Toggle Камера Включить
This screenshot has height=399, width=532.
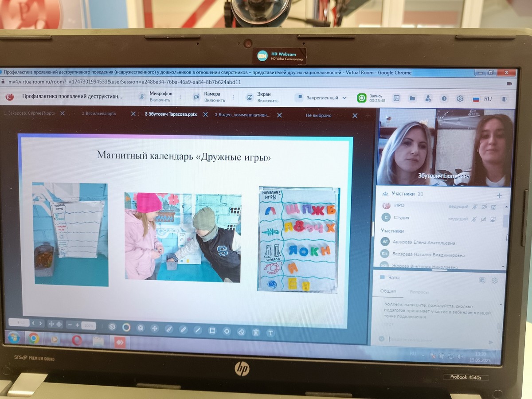pyautogui.click(x=209, y=97)
